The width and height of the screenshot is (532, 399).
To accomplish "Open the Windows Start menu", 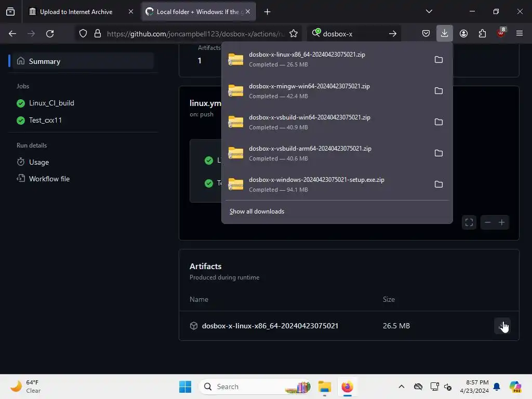I will (x=185, y=387).
